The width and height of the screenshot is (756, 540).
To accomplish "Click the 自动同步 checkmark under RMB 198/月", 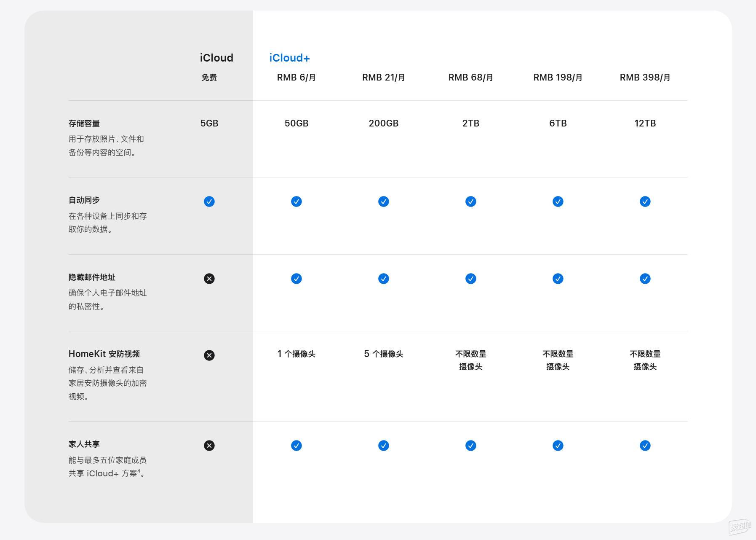I will coord(558,201).
